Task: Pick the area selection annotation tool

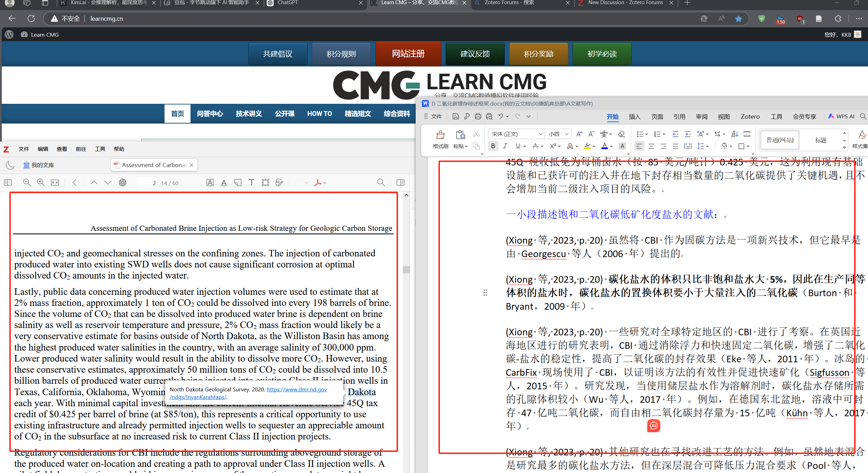Action: pyautogui.click(x=265, y=183)
